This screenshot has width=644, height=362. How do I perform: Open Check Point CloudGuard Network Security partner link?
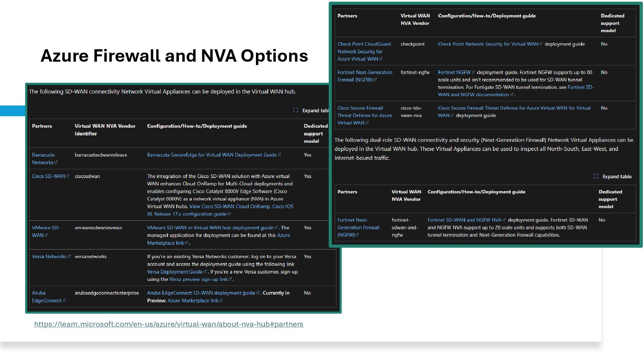tap(364, 51)
